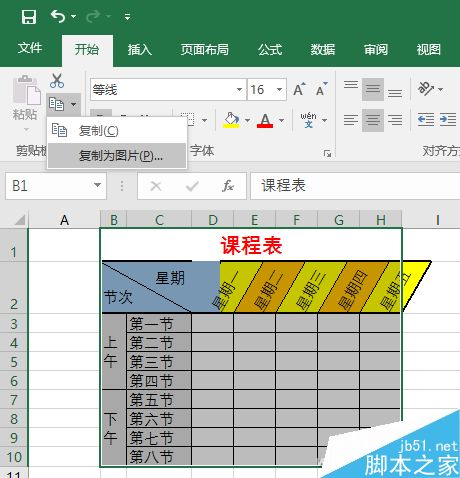Click the cell labeled 第一节
460x478 pixels.
159,324
